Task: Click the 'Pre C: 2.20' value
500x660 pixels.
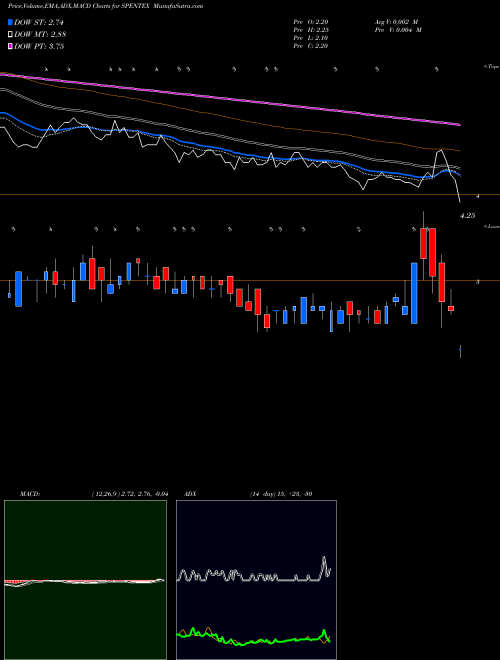Action: click(x=311, y=46)
